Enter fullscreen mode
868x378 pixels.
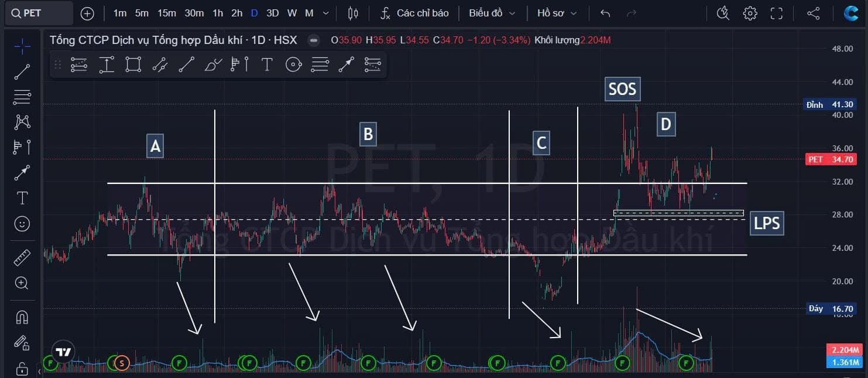tap(777, 13)
